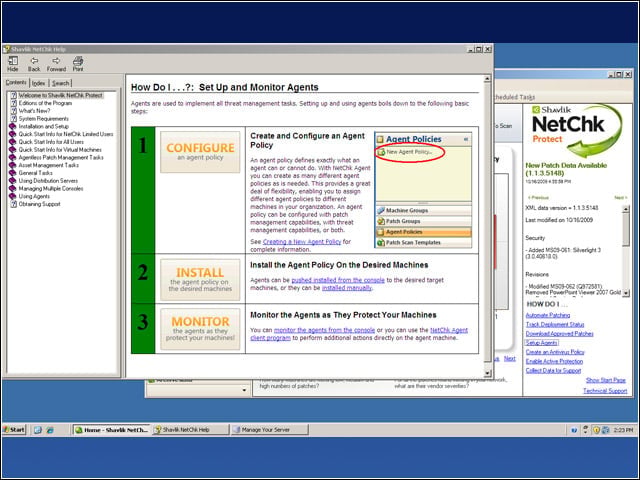The image size is (640, 480).
Task: Click the Print toolbar icon
Action: [x=78, y=64]
